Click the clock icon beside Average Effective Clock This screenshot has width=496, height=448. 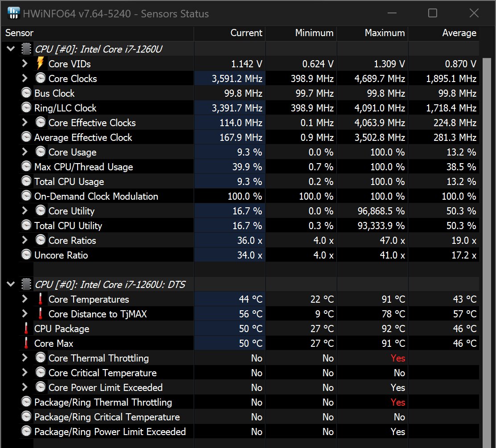tap(26, 137)
